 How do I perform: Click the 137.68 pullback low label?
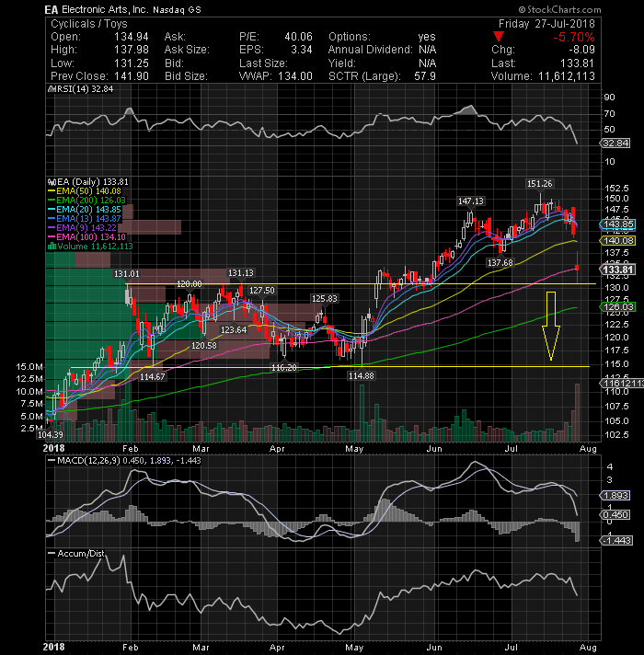click(x=500, y=263)
